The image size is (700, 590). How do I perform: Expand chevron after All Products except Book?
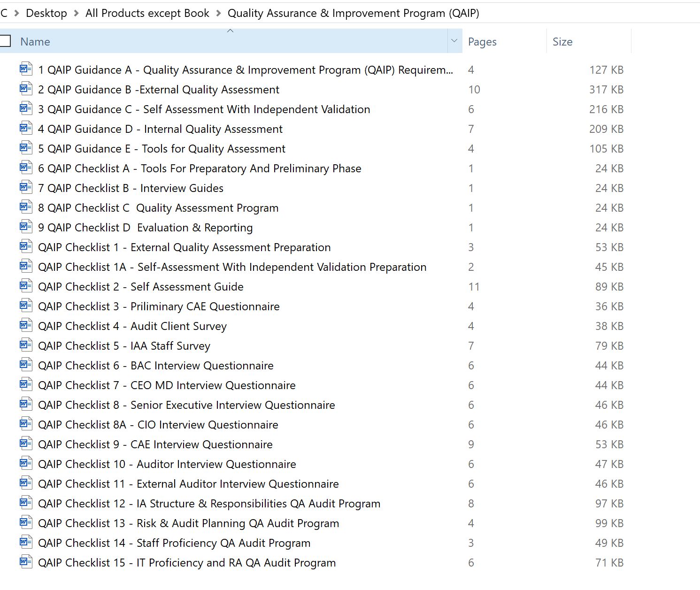219,13
